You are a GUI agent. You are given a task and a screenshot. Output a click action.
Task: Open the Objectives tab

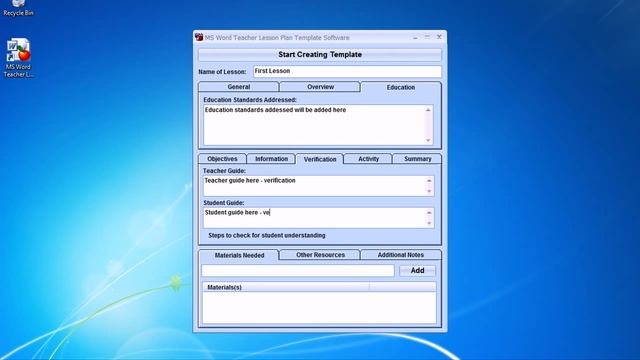pos(222,159)
